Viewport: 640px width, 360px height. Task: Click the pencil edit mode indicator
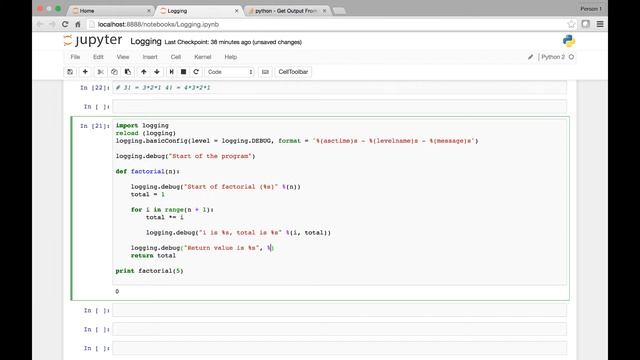pos(530,57)
